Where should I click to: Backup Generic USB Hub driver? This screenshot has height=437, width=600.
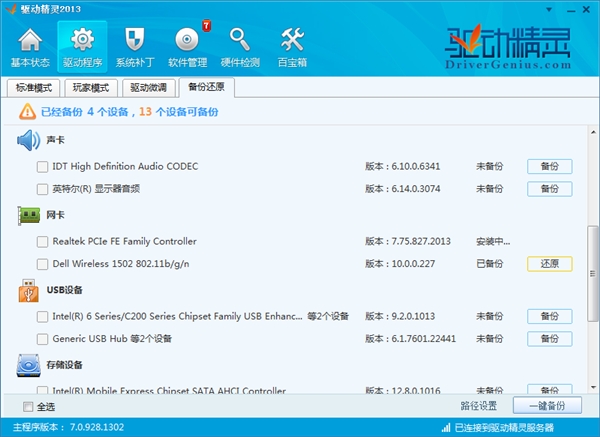point(549,339)
